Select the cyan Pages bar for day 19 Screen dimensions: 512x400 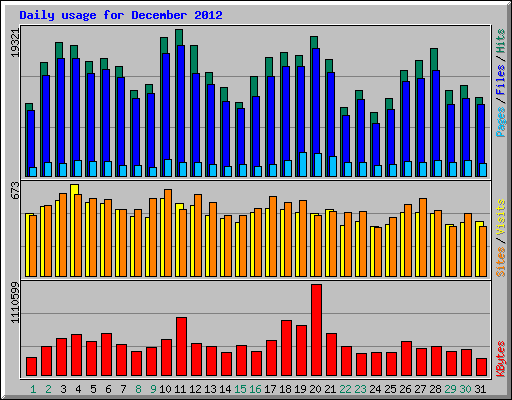tap(303, 164)
